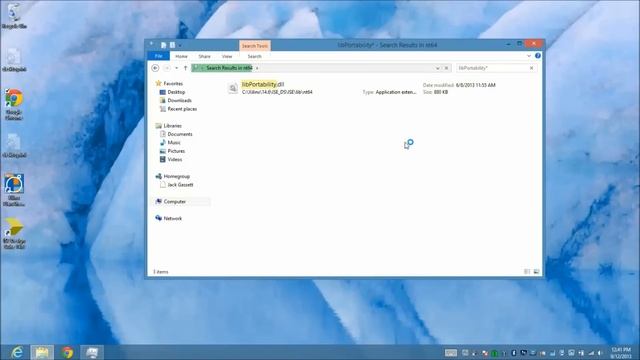Open the Documents library
The image size is (640, 360).
[180, 134]
